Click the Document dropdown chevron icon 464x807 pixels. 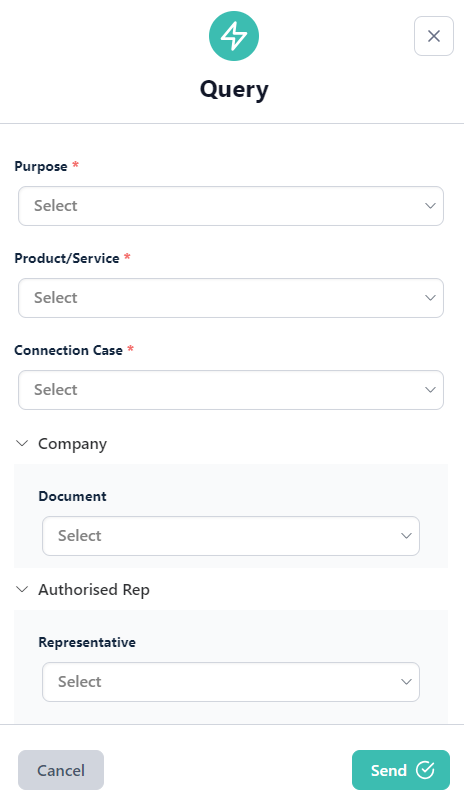click(x=406, y=536)
